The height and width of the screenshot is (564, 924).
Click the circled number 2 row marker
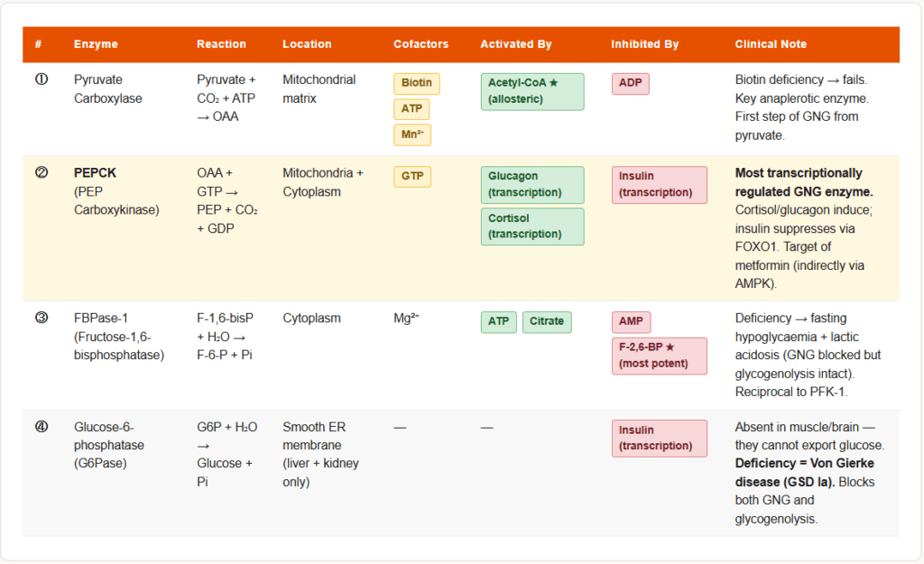(41, 173)
